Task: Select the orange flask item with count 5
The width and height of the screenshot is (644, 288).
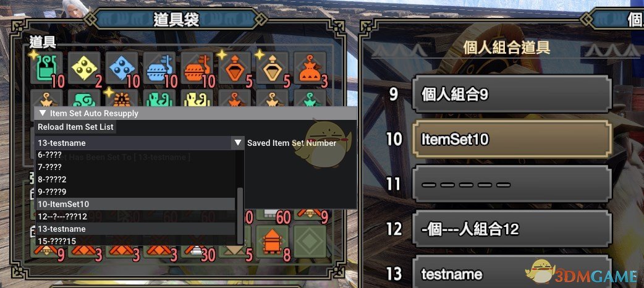Action: point(235,68)
